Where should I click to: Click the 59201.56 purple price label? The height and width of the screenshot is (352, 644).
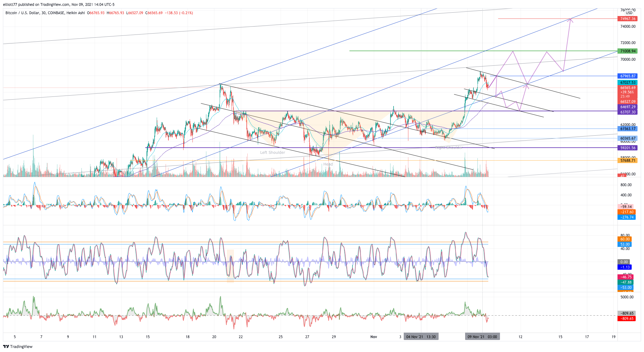pos(627,148)
